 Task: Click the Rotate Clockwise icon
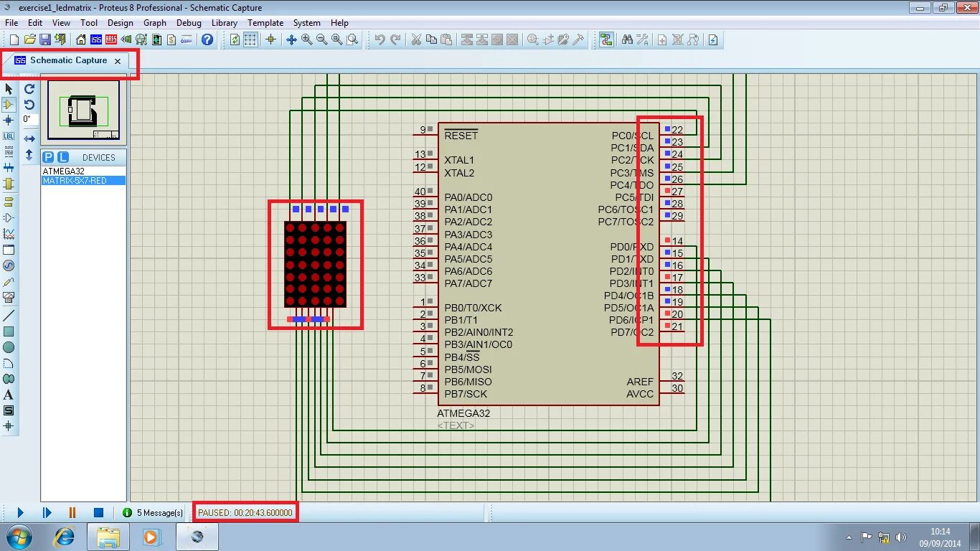[29, 89]
